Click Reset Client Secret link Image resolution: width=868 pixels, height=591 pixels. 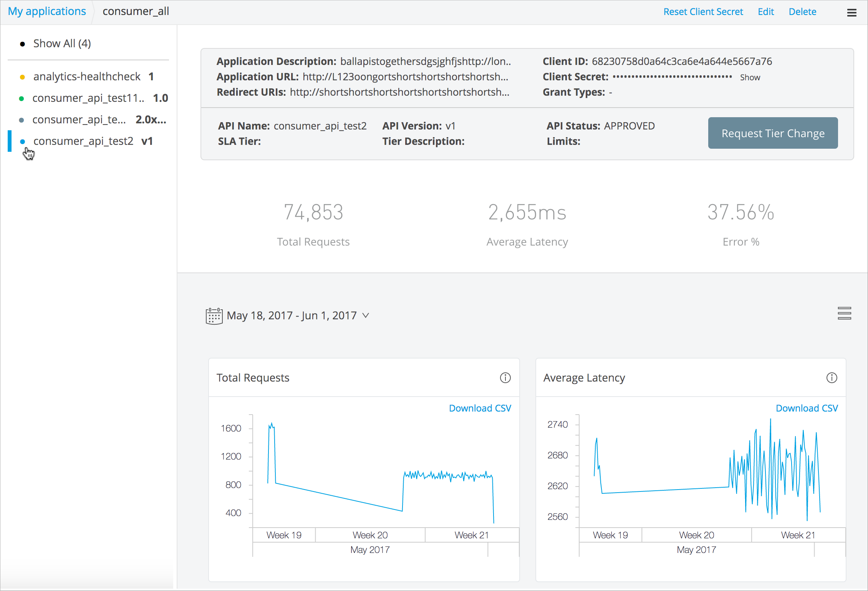(x=703, y=10)
